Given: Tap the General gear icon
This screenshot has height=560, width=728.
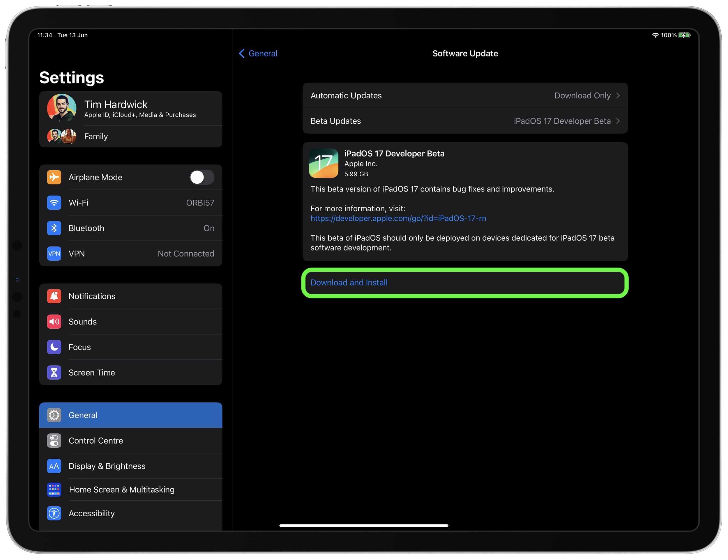Looking at the screenshot, I should pos(54,415).
